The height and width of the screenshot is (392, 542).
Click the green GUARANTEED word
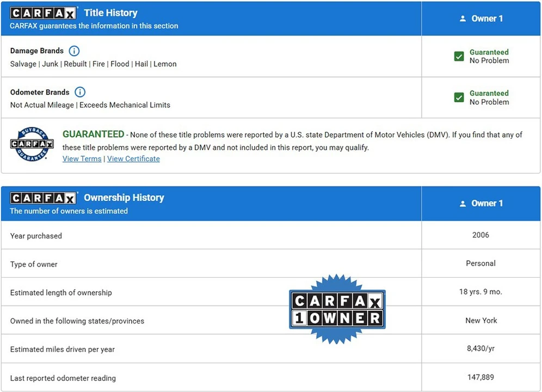click(x=94, y=134)
